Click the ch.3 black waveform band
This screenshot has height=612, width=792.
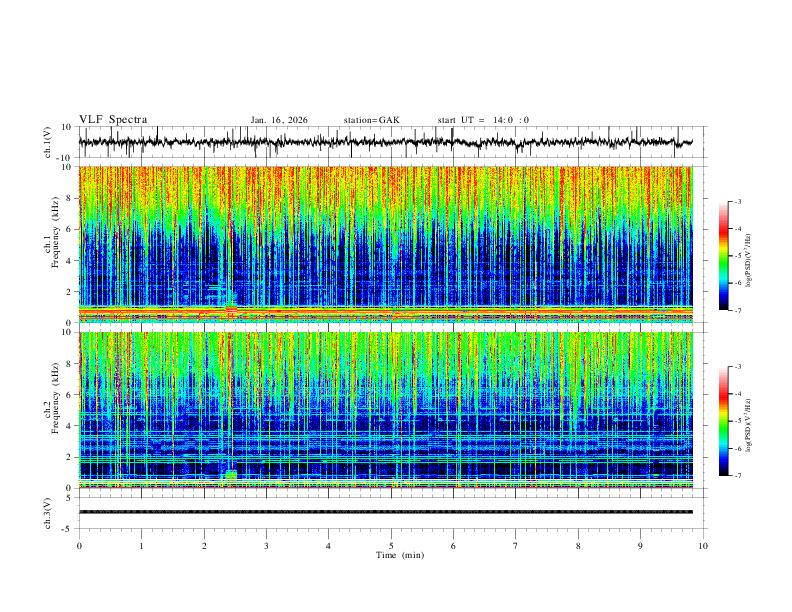pos(386,512)
